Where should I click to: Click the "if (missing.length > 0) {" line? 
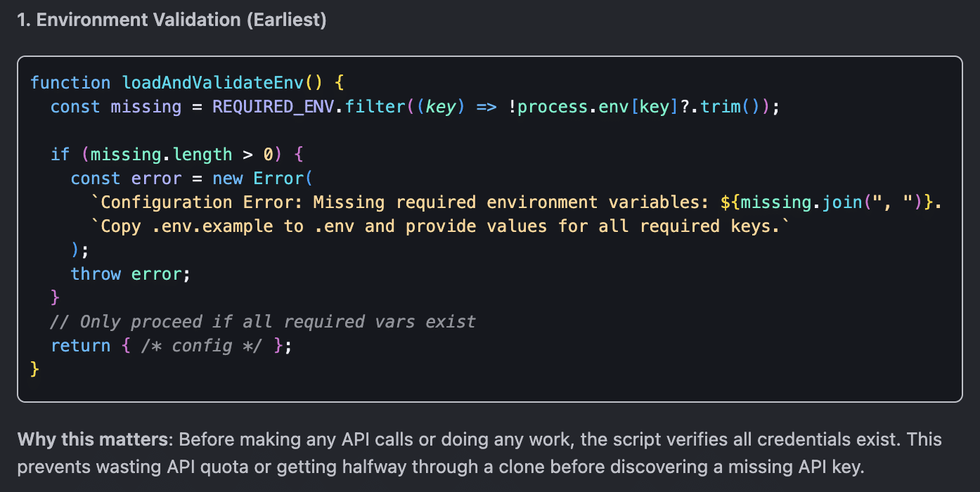tap(176, 155)
